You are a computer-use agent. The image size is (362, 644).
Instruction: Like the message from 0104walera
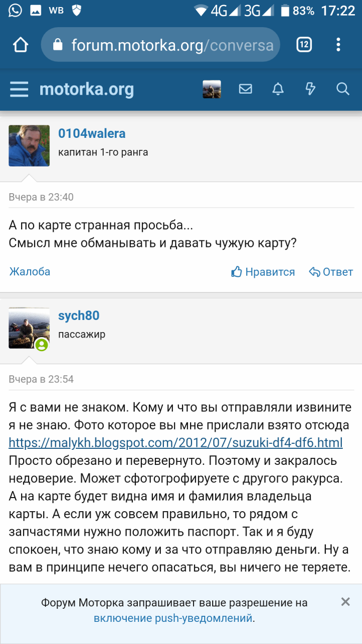263,272
